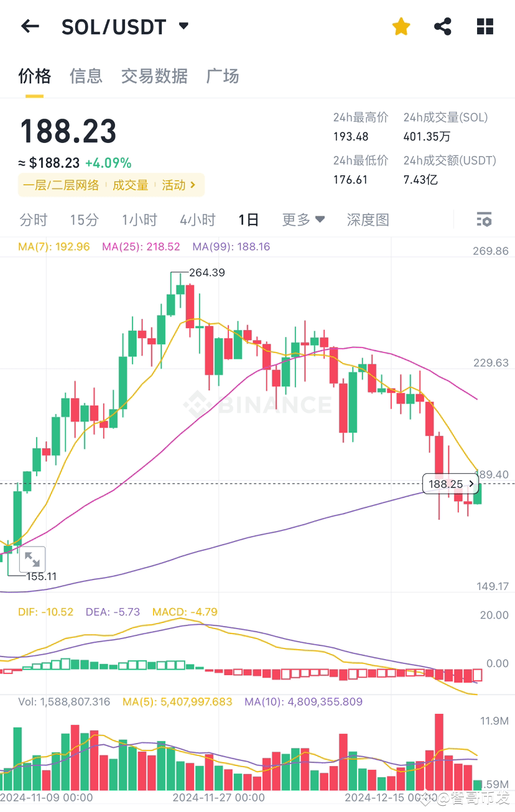Tap the current price marker 188.25
515x812 pixels.
coord(449,483)
